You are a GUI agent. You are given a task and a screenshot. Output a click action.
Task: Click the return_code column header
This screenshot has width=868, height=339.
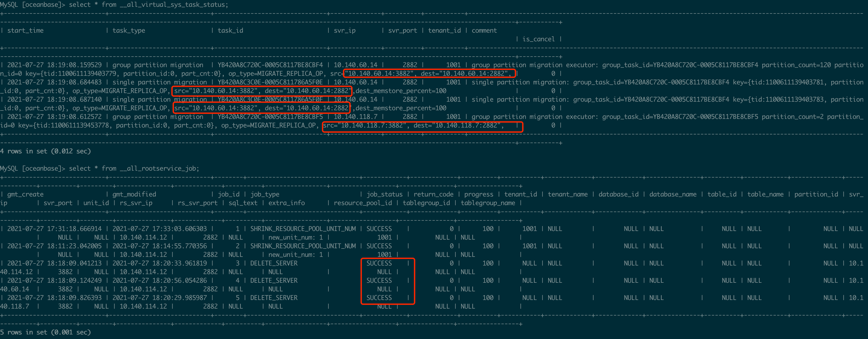433,194
